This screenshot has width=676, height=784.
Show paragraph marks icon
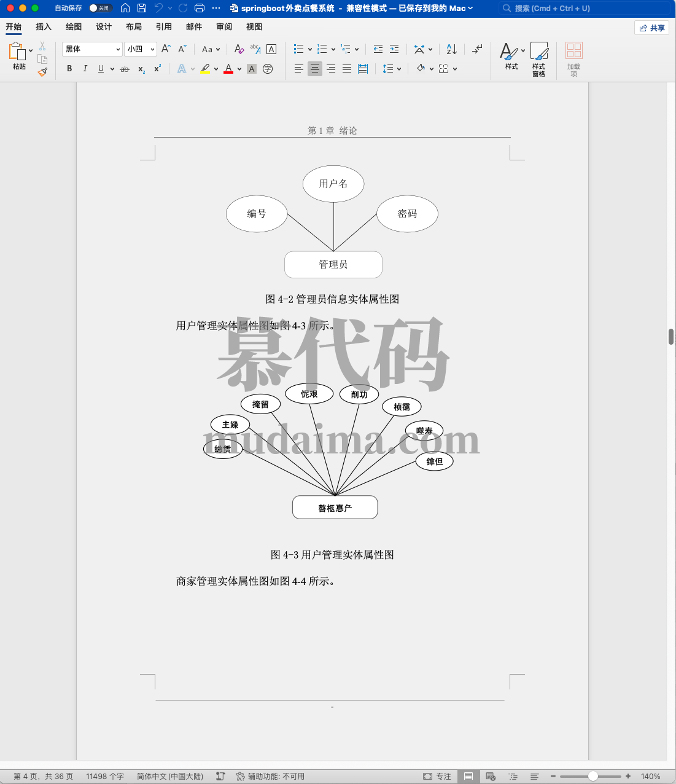point(477,49)
